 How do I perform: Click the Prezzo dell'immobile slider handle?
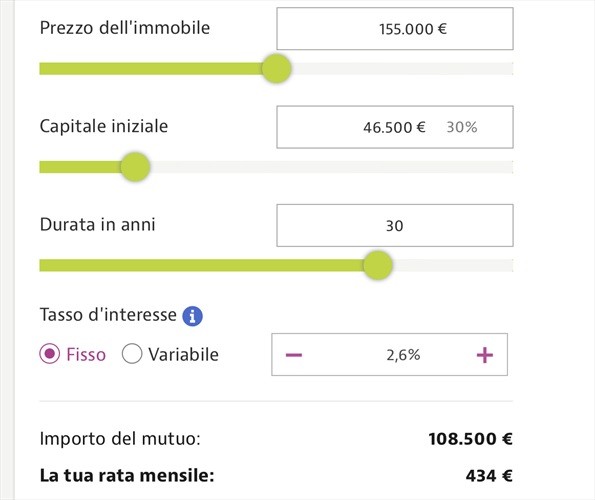pyautogui.click(x=277, y=69)
